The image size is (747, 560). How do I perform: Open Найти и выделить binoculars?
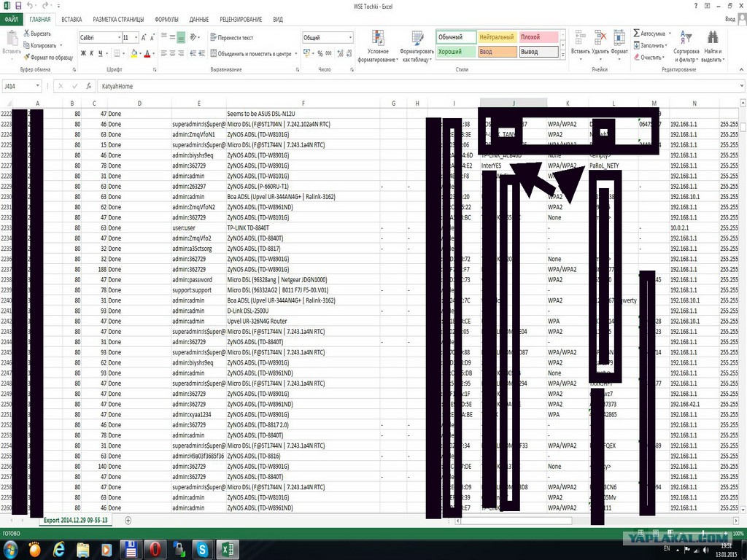tap(713, 46)
